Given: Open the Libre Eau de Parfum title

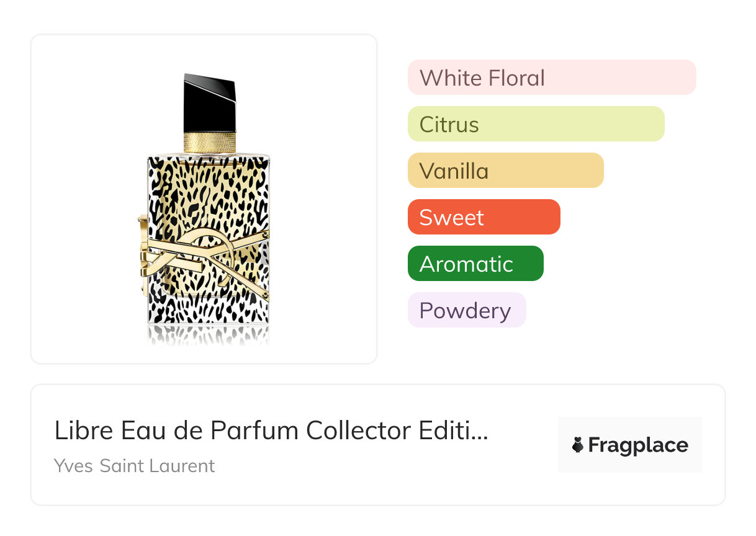Looking at the screenshot, I should [x=261, y=431].
